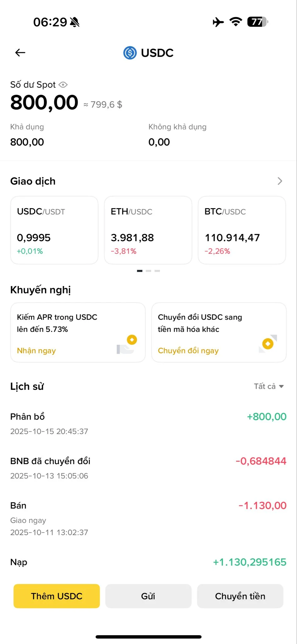
Task: Open the Phân bổ +800,00 history entry
Action: pyautogui.click(x=148, y=423)
